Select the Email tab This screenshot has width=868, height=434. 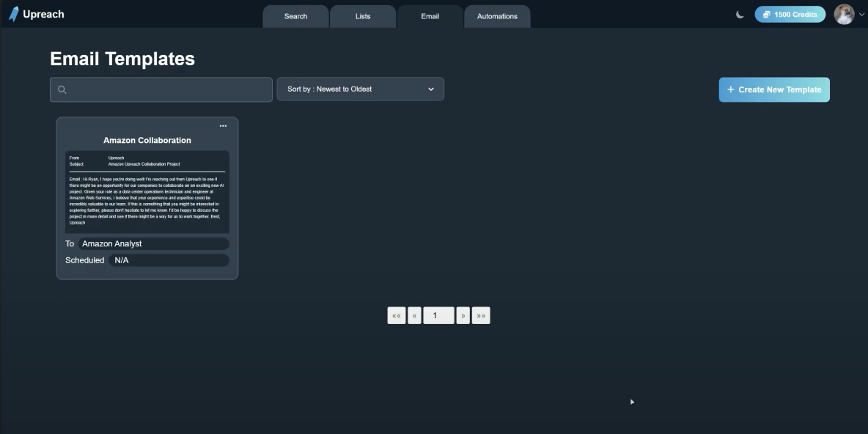[430, 16]
